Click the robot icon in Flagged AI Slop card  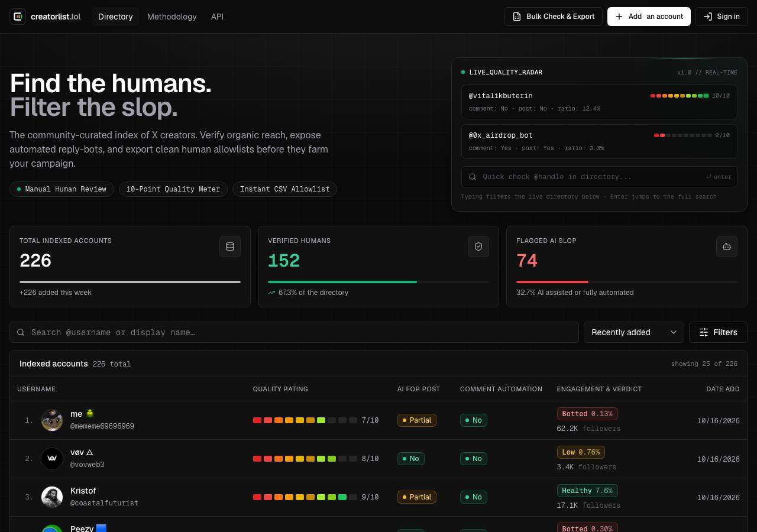[x=727, y=246]
